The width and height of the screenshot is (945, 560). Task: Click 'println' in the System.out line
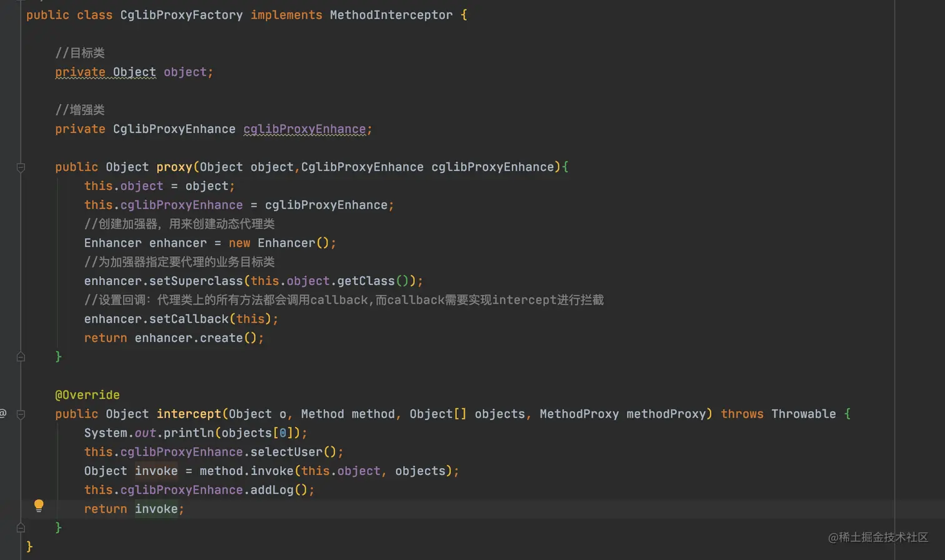189,432
